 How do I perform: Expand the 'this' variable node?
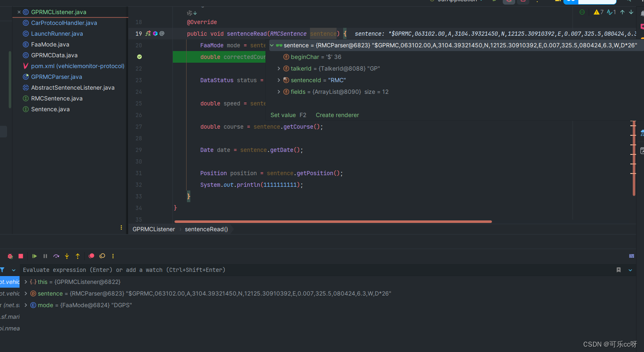pos(26,282)
